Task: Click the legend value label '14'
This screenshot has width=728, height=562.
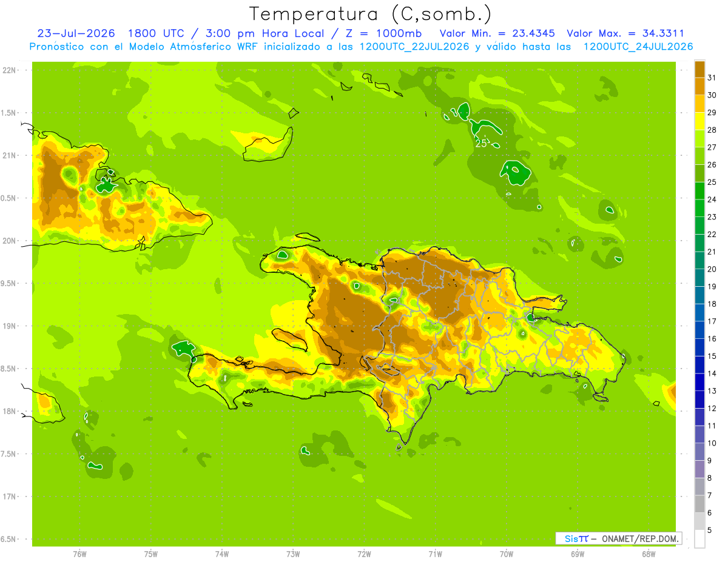Action: tap(712, 373)
